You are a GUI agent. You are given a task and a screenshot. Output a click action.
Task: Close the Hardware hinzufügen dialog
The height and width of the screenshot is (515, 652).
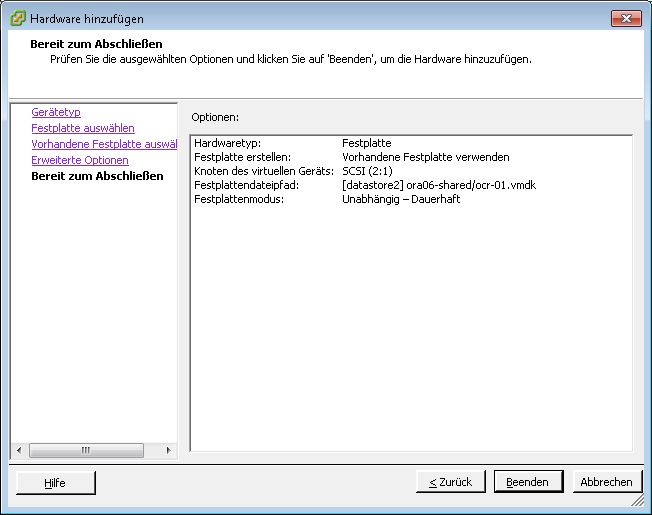(626, 19)
